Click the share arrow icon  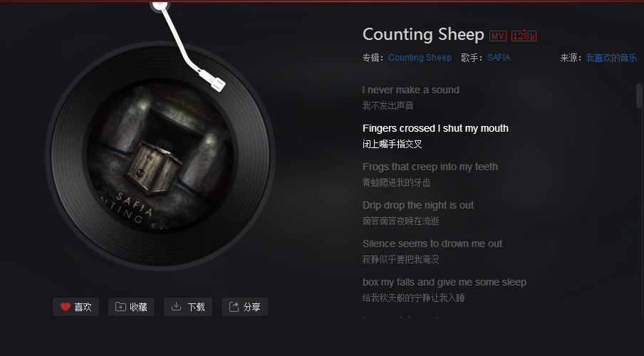[234, 307]
